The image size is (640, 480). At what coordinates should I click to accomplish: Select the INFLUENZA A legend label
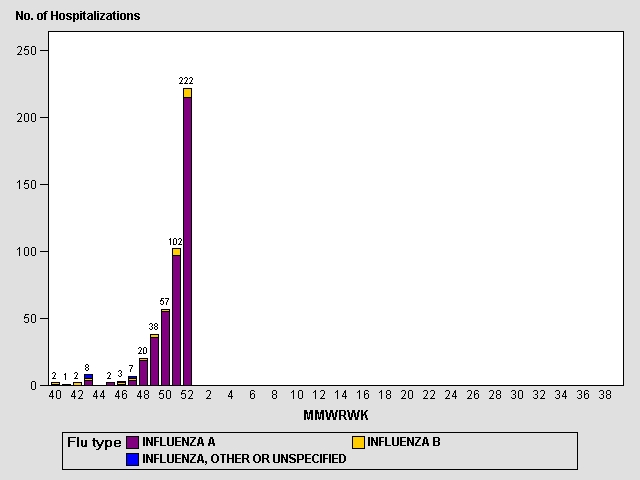coord(179,442)
